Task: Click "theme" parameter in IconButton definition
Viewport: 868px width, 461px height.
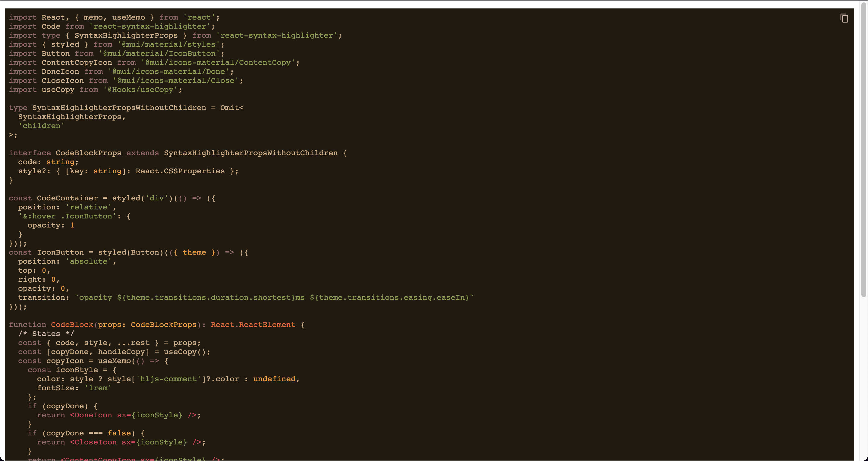Action: (194, 252)
